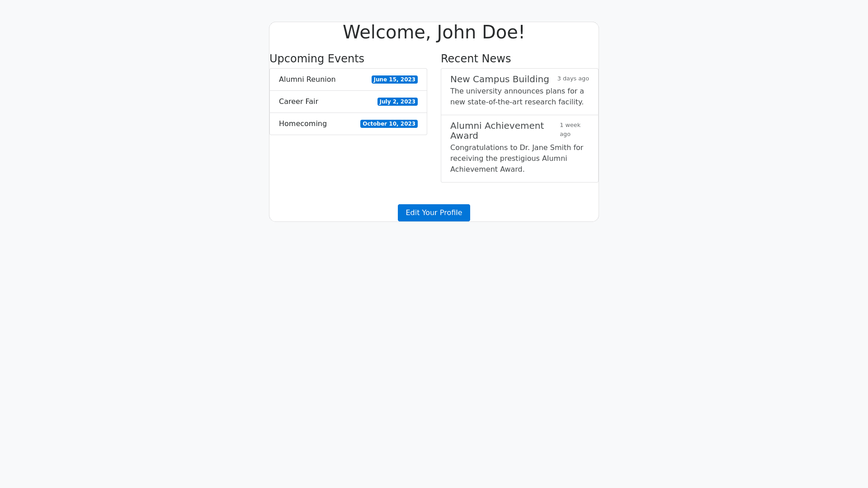Click the June 15, 2023 date badge
The width and height of the screenshot is (868, 488).
tap(394, 80)
